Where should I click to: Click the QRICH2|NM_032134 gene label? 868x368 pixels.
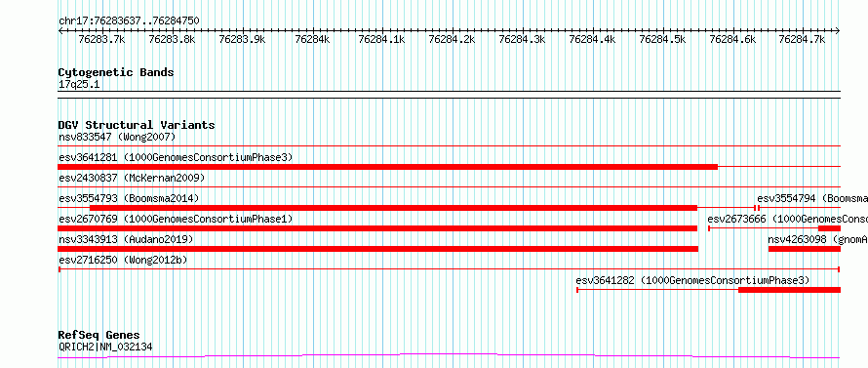[105, 347]
